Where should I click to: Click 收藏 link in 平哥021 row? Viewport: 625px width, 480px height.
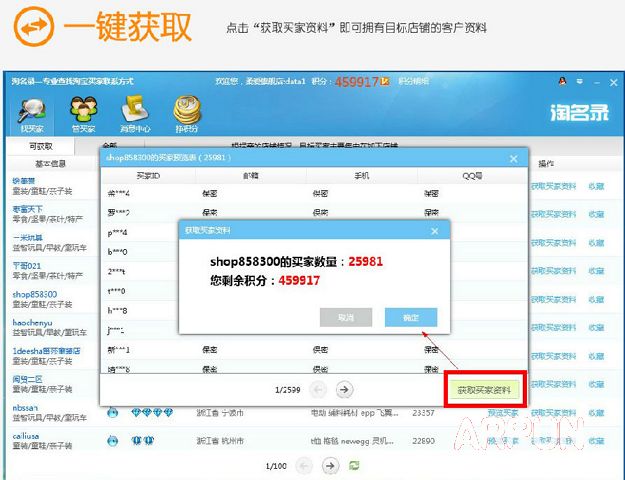click(x=596, y=271)
